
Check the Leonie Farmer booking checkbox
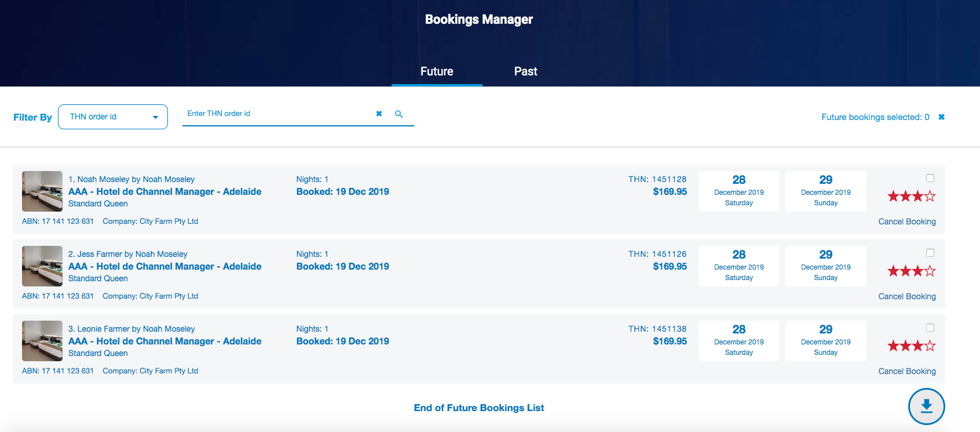[x=930, y=328]
